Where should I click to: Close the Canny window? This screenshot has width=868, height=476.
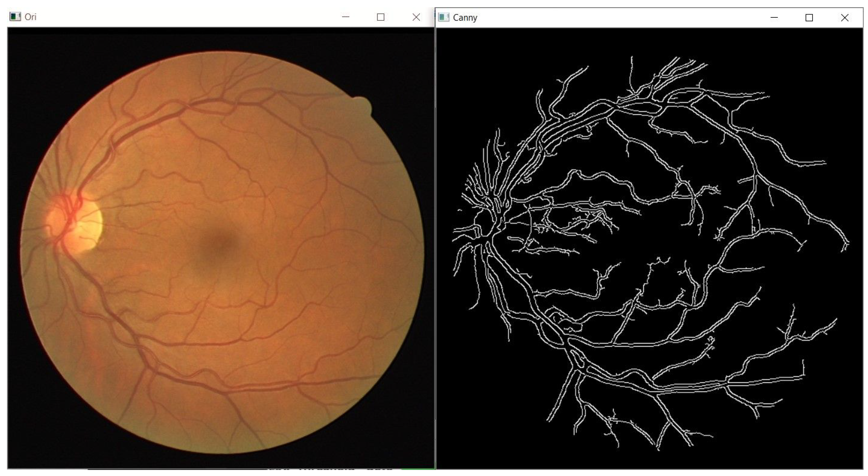845,17
